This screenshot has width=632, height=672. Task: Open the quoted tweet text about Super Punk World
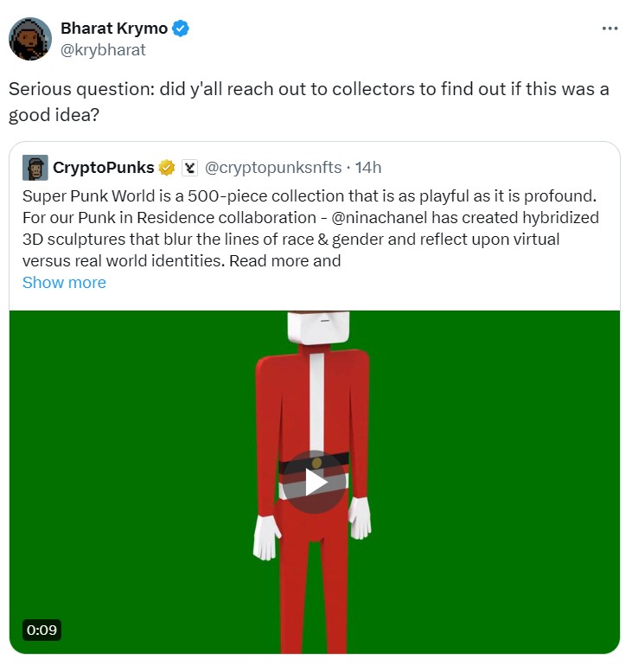(310, 228)
